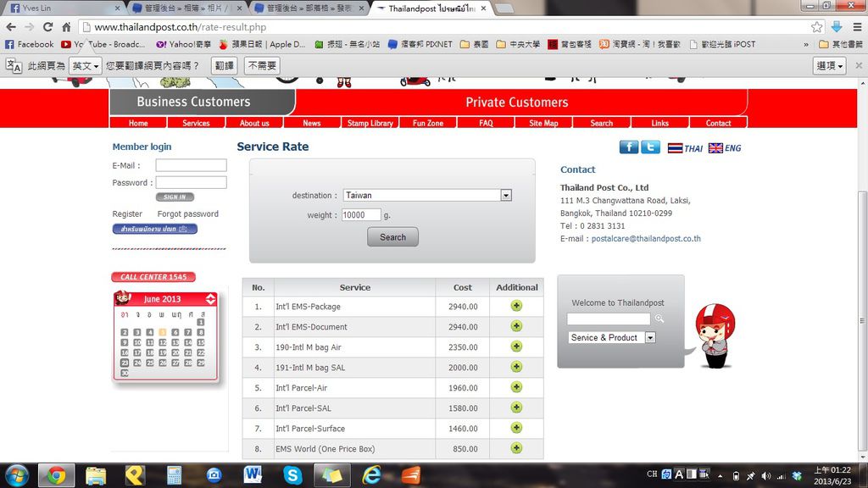The height and width of the screenshot is (488, 868).
Task: Show additional info for Int'l Parcel-Air
Action: point(516,387)
